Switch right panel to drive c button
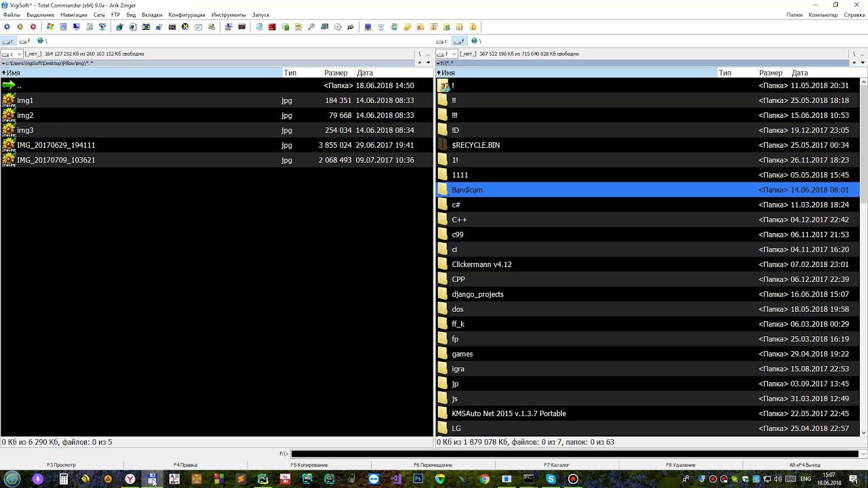The width and height of the screenshot is (868, 488). point(443,41)
